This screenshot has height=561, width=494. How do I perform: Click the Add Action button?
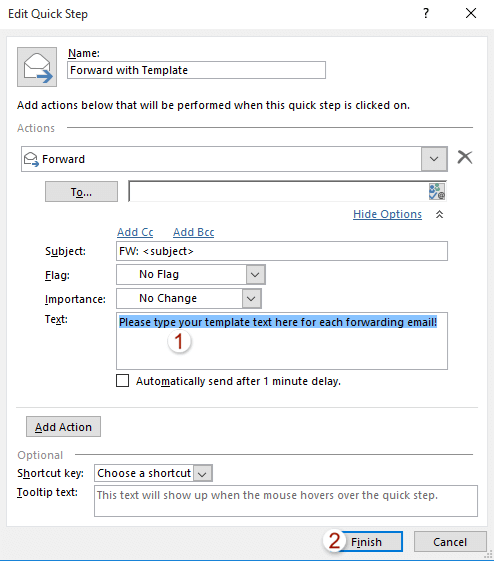[63, 427]
